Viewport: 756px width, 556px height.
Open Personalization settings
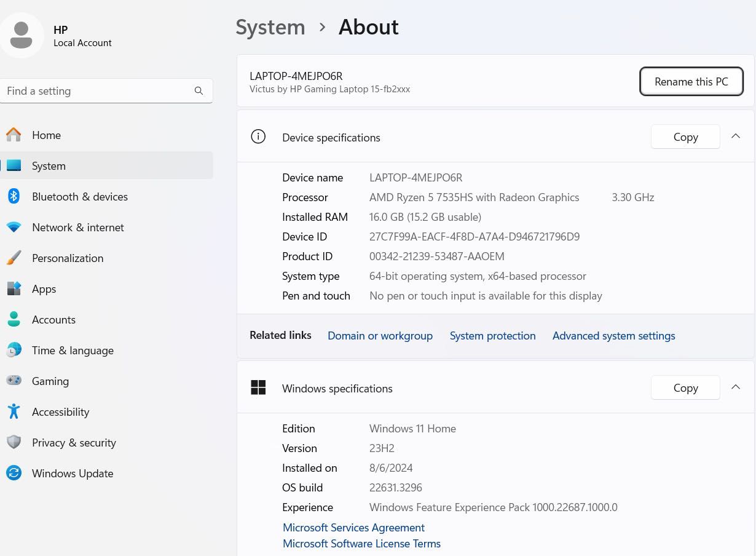point(106,258)
